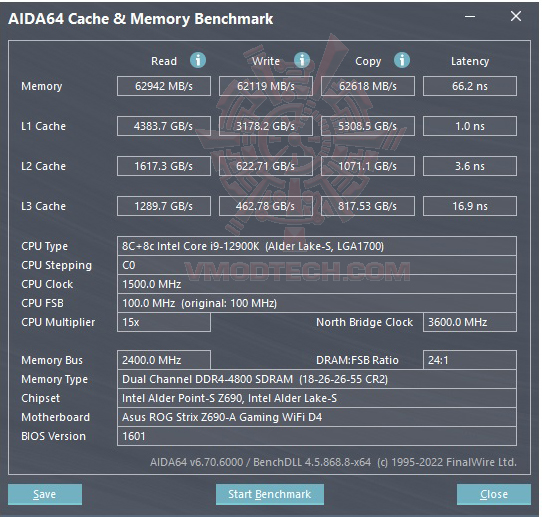Click the CPU Stepping value C0
The height and width of the screenshot is (517, 542).
coord(317,265)
